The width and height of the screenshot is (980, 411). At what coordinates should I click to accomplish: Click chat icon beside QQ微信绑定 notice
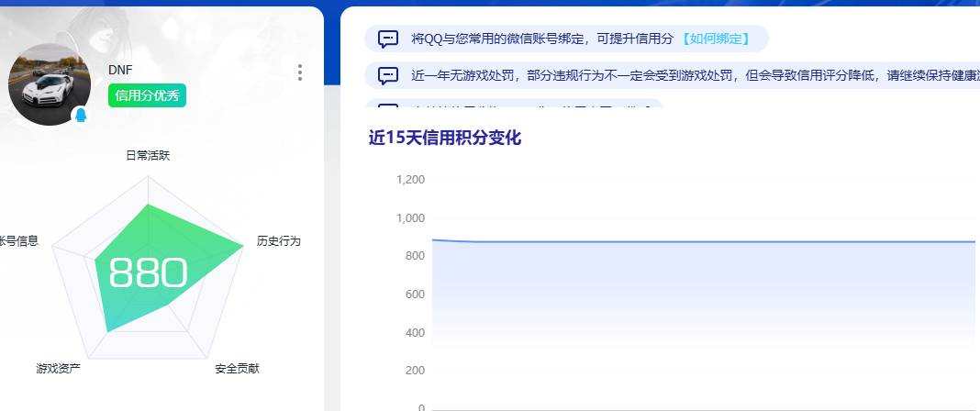(388, 39)
